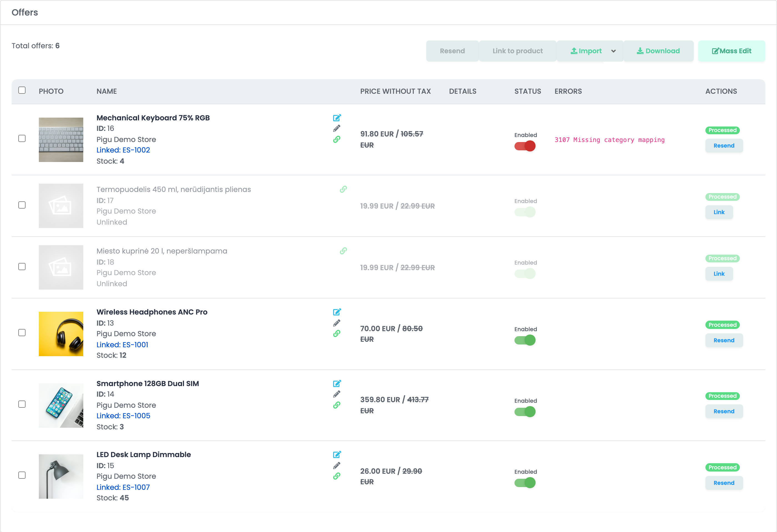Select the Termopuodelis 450 ml offer checkbox
The width and height of the screenshot is (777, 532).
(x=22, y=205)
